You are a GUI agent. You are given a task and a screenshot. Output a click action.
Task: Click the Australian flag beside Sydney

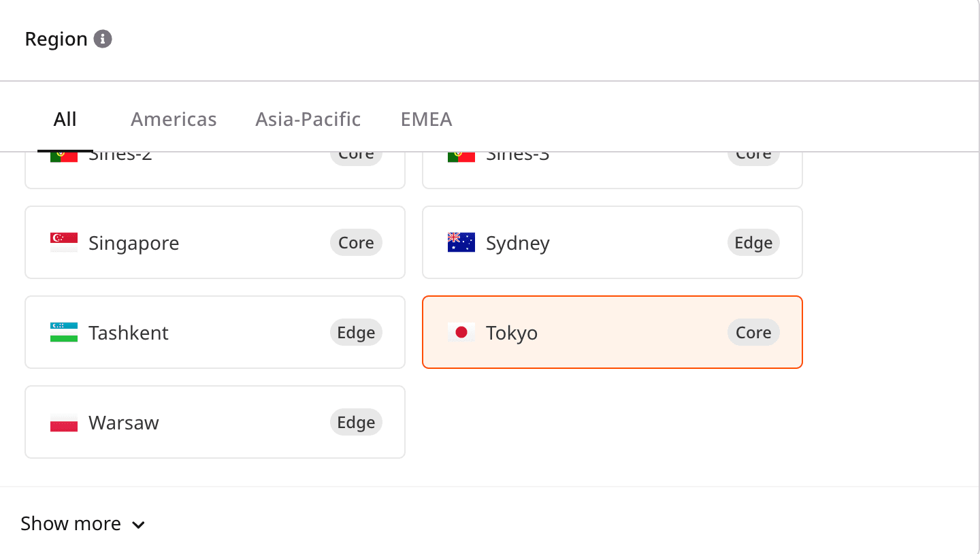pyautogui.click(x=461, y=243)
